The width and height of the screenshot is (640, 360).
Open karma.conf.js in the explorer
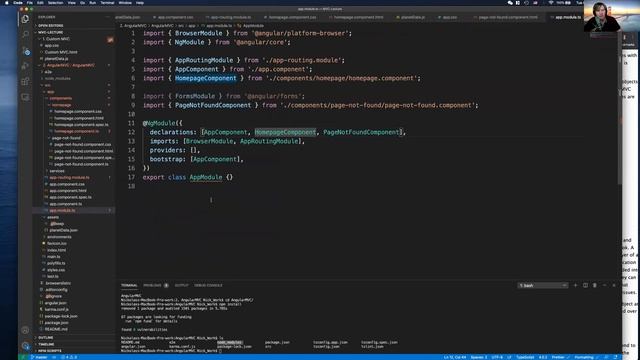(x=57, y=309)
